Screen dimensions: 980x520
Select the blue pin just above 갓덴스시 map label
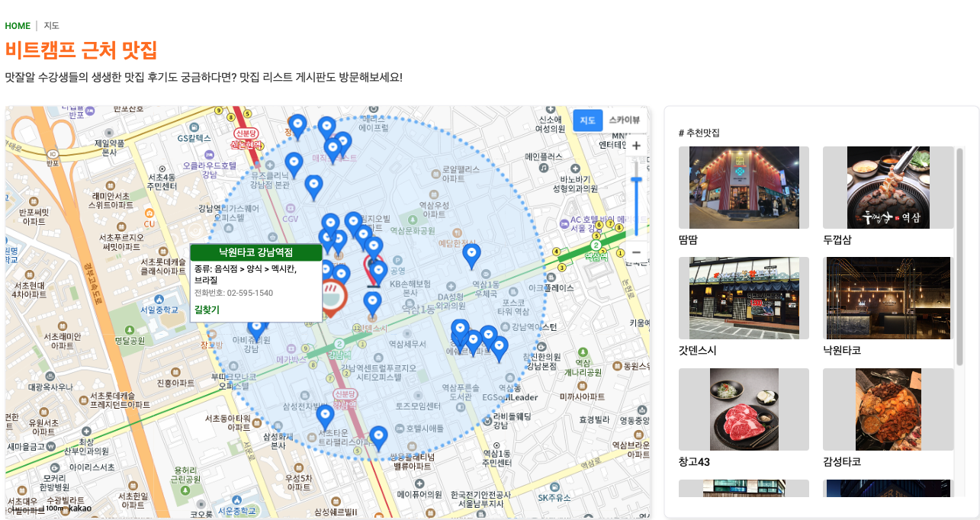click(372, 304)
